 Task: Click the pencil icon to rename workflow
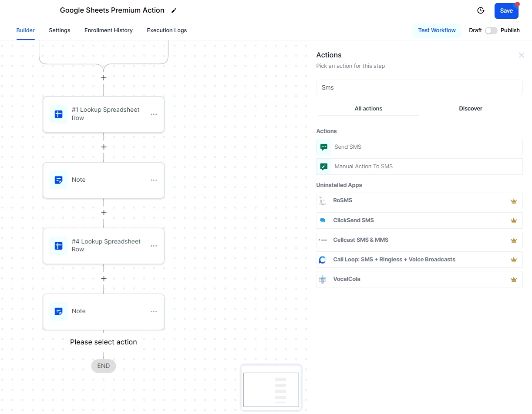[x=174, y=10]
